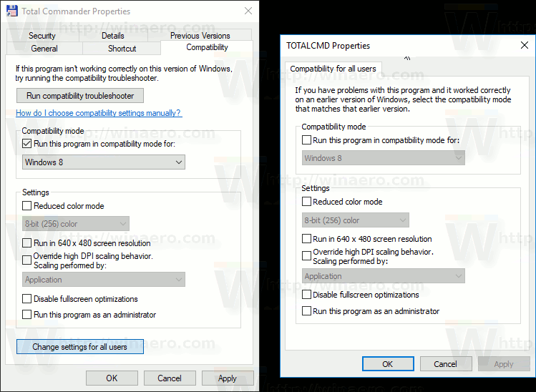
Task: Open Windows 8 dropdown in Total Commander Properties
Action: click(x=104, y=162)
